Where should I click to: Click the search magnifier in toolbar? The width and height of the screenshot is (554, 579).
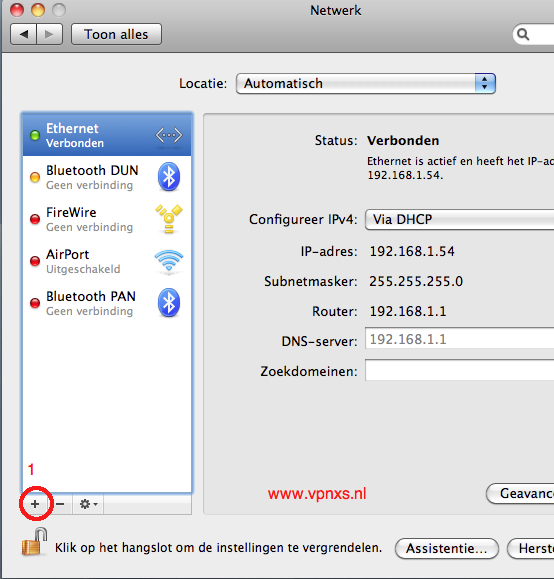tap(523, 34)
